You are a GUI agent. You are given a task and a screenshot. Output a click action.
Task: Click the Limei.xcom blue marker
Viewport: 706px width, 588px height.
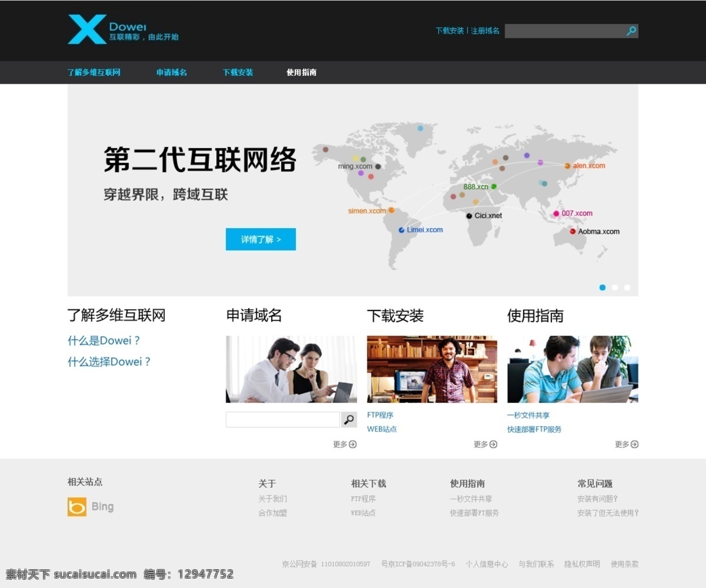click(401, 230)
